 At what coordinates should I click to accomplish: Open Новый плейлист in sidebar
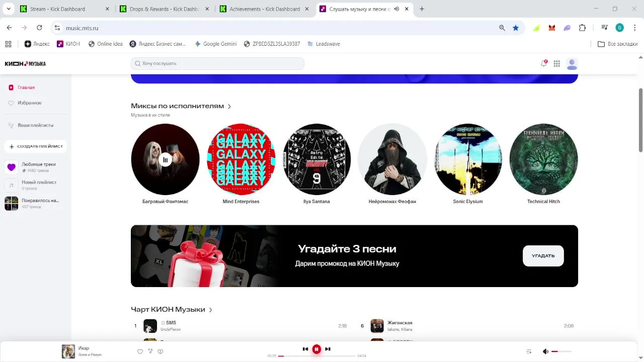(35, 185)
